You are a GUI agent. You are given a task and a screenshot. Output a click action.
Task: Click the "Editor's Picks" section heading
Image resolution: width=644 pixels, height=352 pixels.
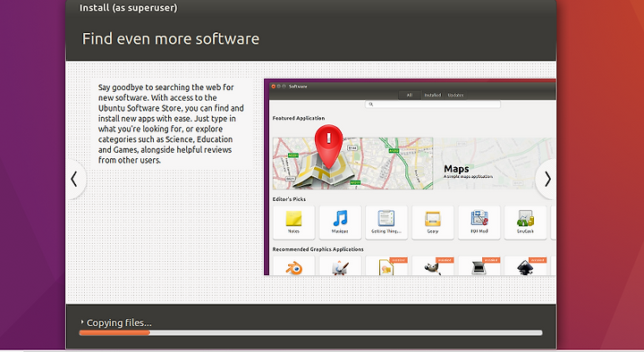coord(289,199)
